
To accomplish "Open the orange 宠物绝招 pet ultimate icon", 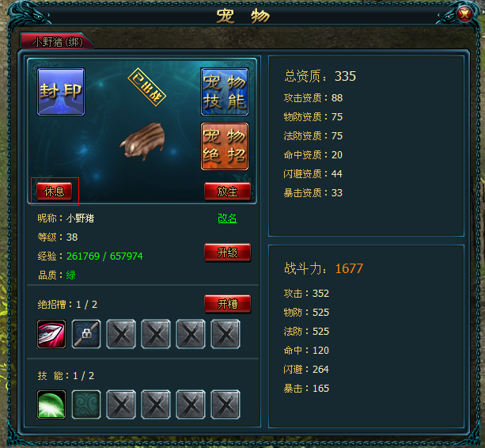I will point(225,146).
